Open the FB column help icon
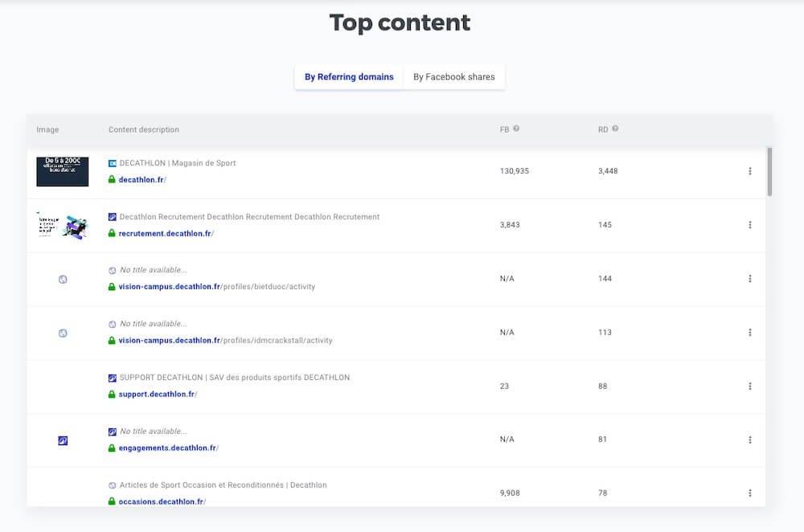The height and width of the screenshot is (532, 804). (516, 129)
